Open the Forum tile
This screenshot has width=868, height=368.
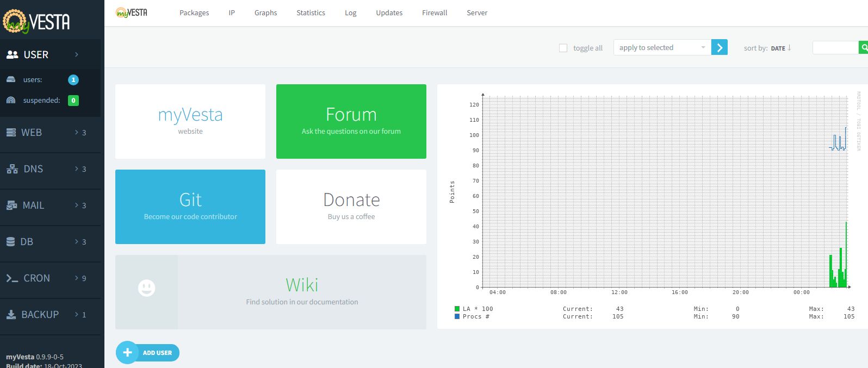pyautogui.click(x=351, y=121)
